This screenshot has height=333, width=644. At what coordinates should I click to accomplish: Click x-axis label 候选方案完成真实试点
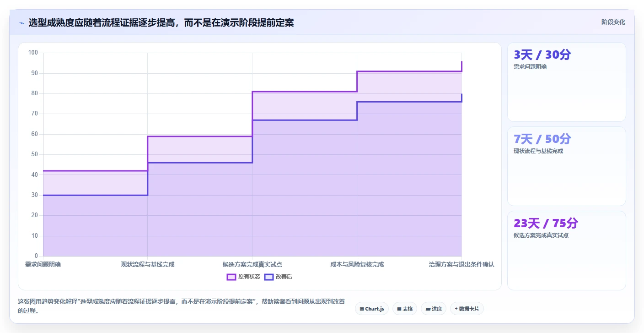(x=252, y=264)
